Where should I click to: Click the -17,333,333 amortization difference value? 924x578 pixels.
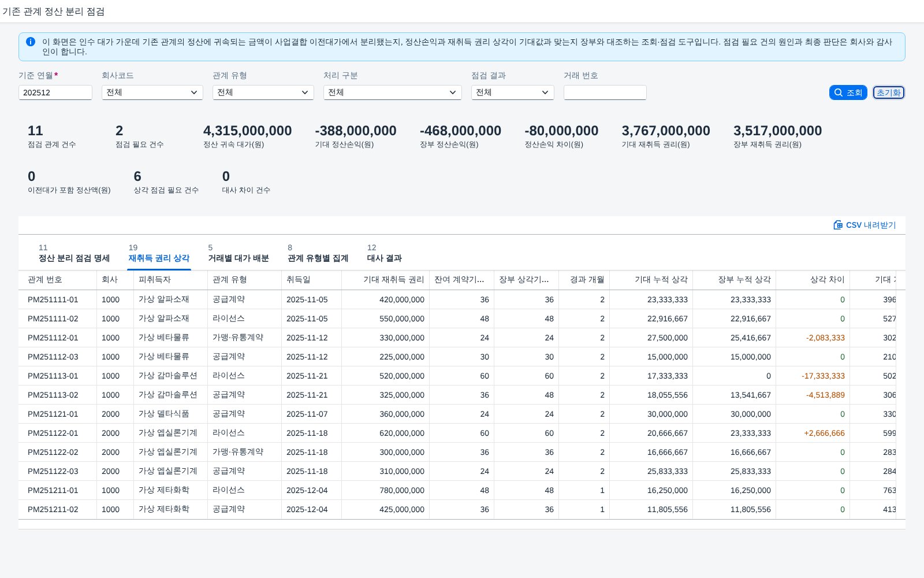[823, 376]
